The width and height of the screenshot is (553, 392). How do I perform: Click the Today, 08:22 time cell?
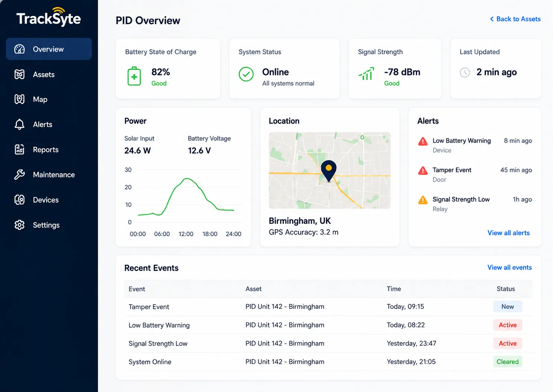pos(406,325)
